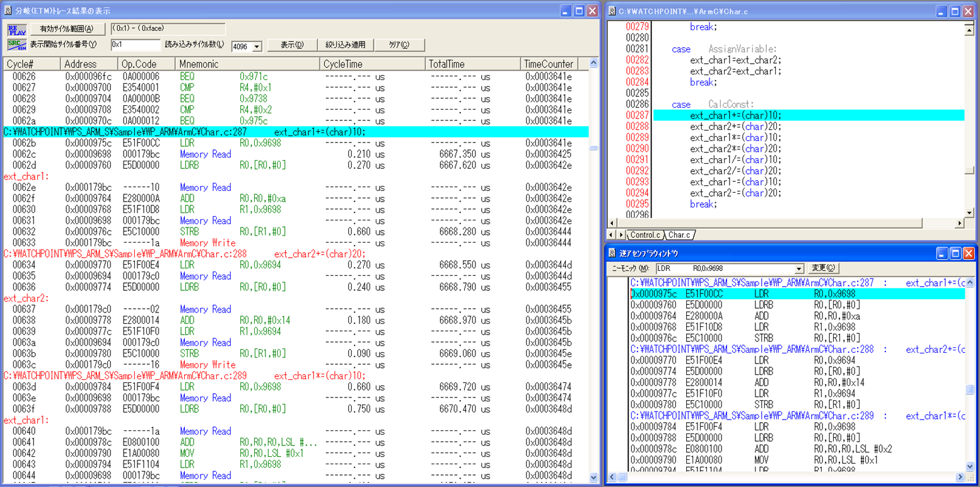
Task: Click the display start cycle number field
Action: click(x=135, y=45)
